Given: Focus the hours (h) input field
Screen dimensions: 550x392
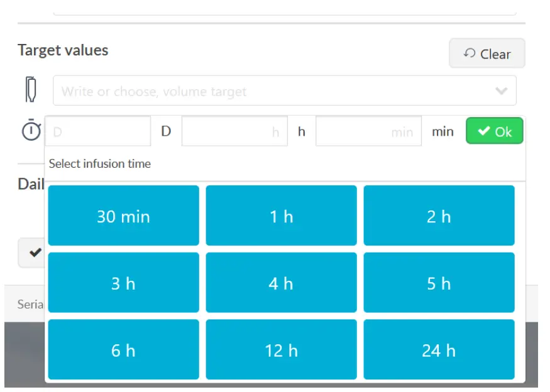Looking at the screenshot, I should 234,131.
